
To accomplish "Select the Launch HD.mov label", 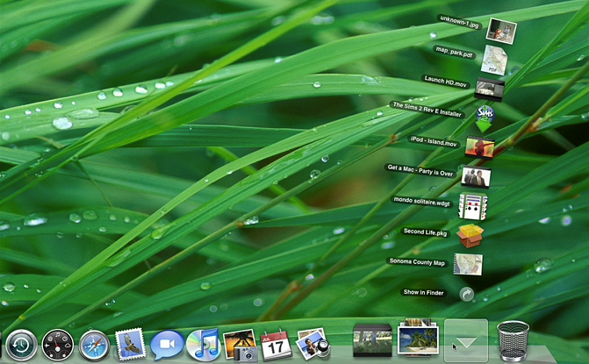I will (445, 81).
